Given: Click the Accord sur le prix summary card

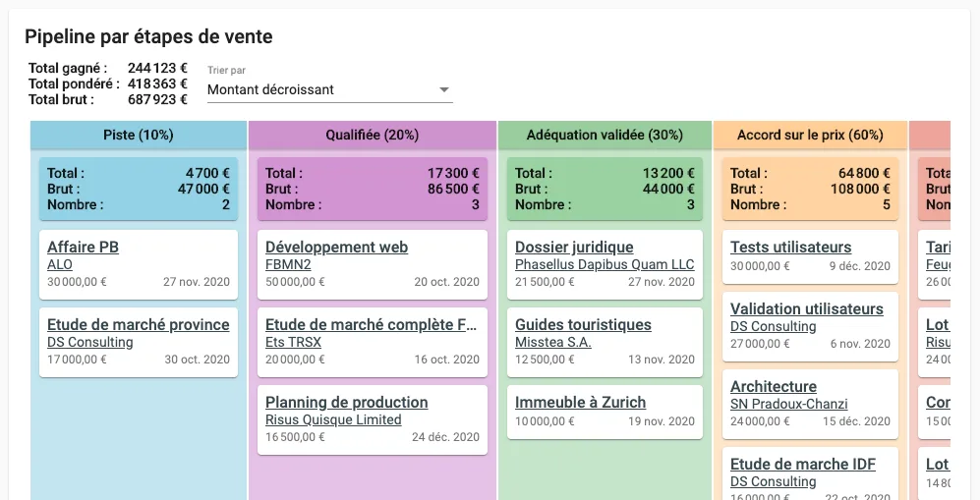Looking at the screenshot, I should click(x=810, y=189).
